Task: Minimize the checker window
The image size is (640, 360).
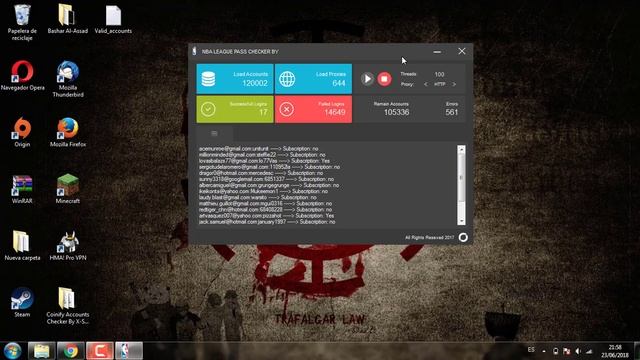Action: point(437,52)
